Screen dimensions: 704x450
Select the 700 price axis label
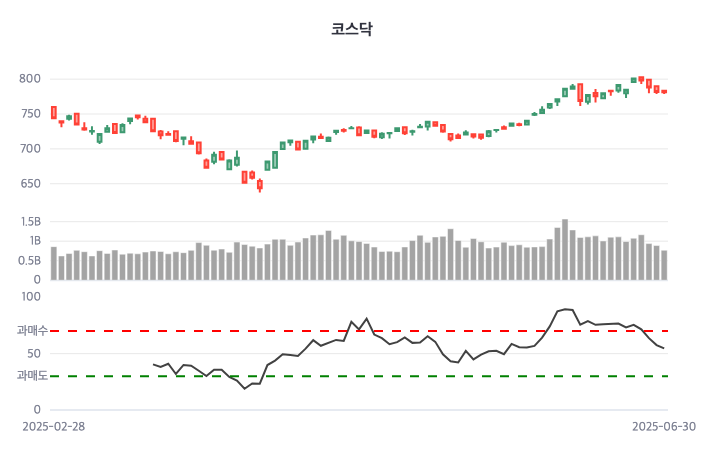(30, 149)
